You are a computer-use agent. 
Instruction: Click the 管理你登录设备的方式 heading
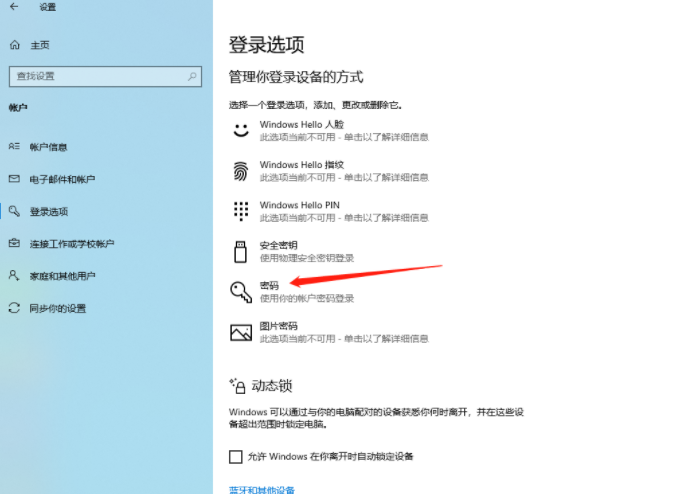point(296,77)
